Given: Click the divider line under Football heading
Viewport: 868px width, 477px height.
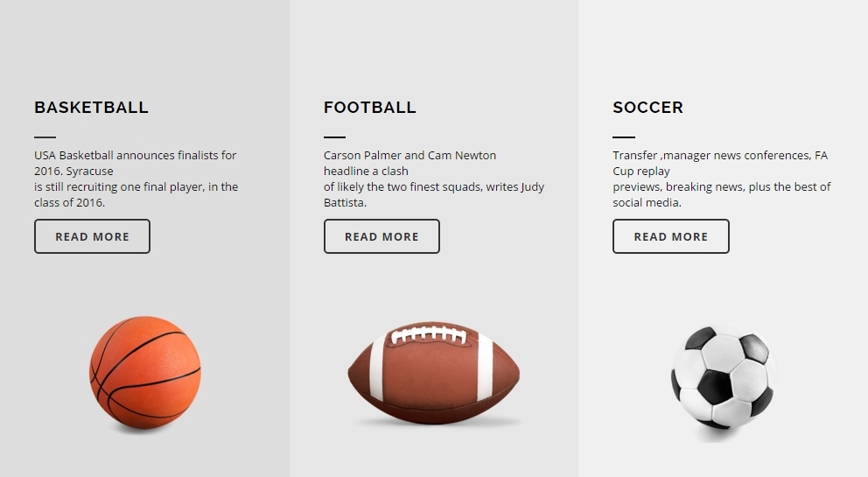Looking at the screenshot, I should coord(334,137).
